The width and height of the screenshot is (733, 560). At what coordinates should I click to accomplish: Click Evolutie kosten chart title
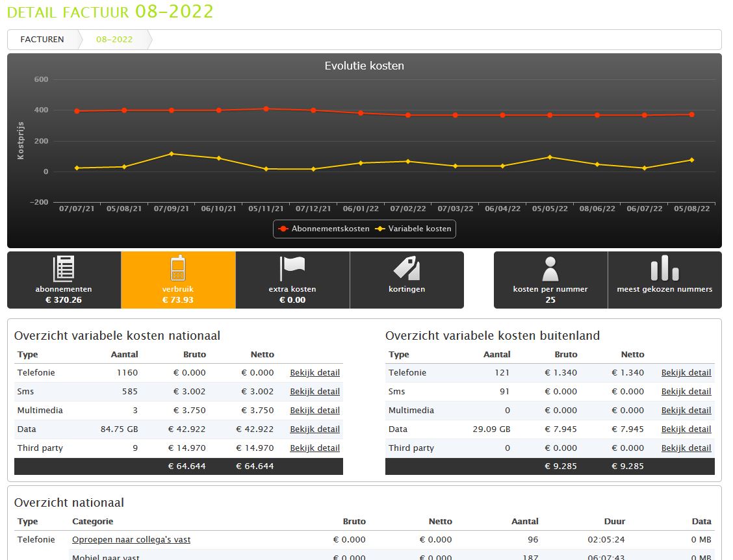[364, 66]
